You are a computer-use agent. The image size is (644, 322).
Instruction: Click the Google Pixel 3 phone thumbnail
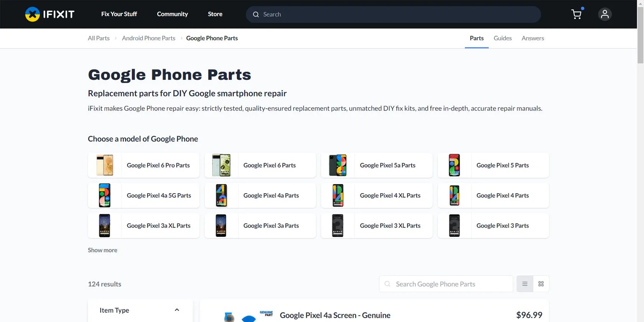[454, 225]
